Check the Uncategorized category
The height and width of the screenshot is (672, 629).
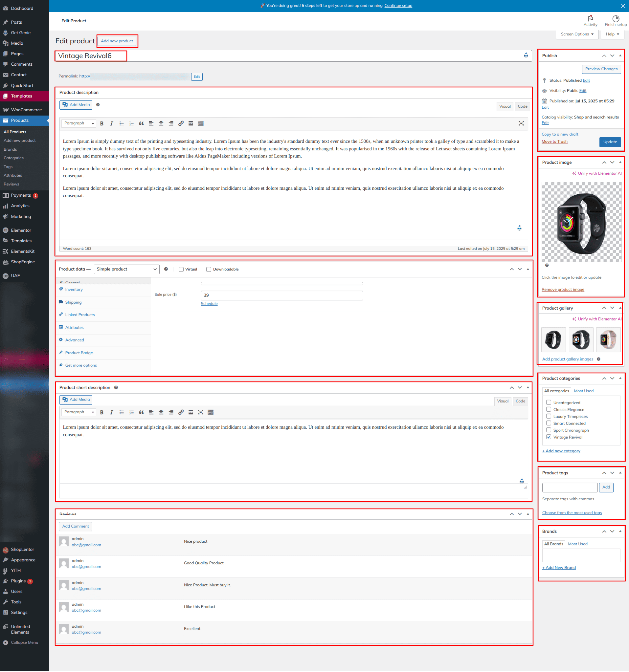click(x=549, y=402)
